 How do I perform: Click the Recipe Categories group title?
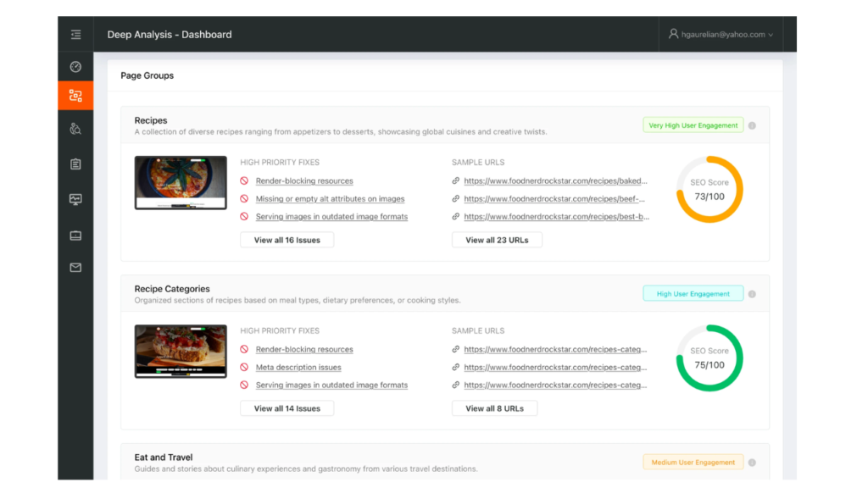tap(172, 289)
